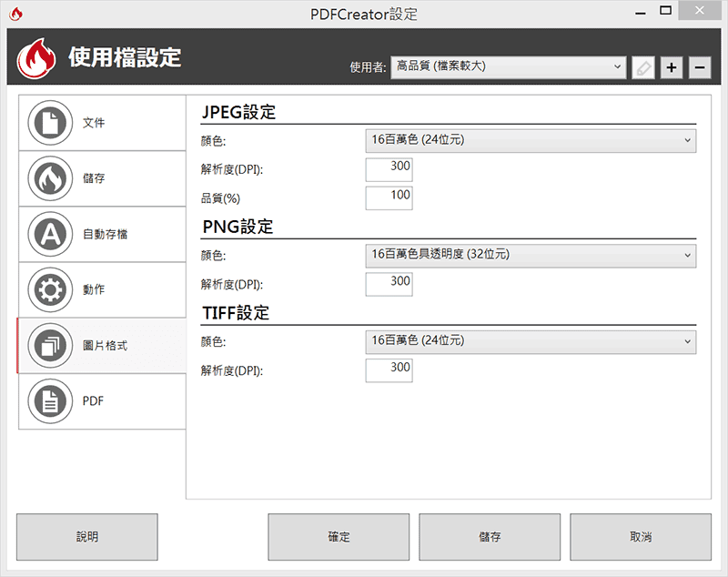Maximize the PDFCreator settings window
Viewport: 728px width, 577px height.
point(666,11)
